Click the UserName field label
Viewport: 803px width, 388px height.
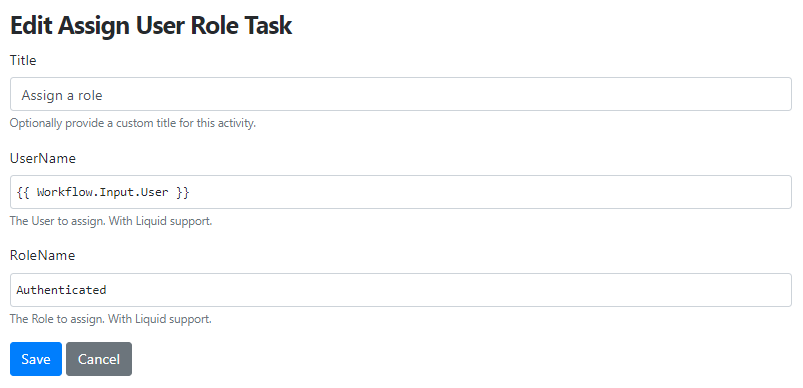(x=43, y=159)
